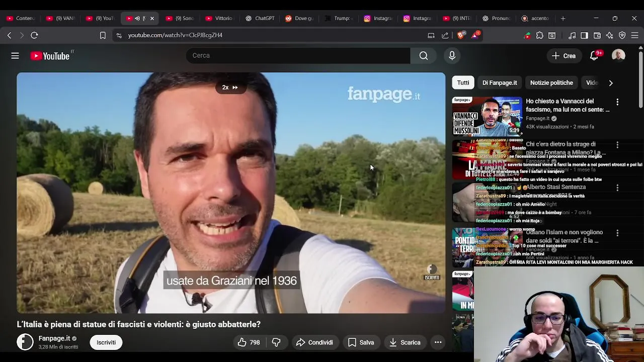Subscribe via the Iscriviti button
Image resolution: width=644 pixels, height=362 pixels.
click(106, 342)
